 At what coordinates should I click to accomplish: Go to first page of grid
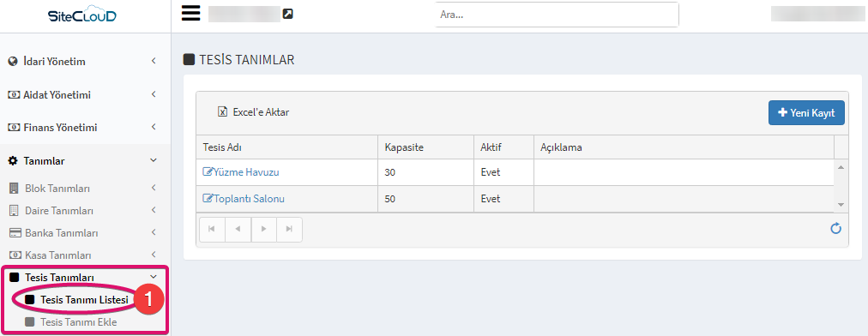pos(212,229)
